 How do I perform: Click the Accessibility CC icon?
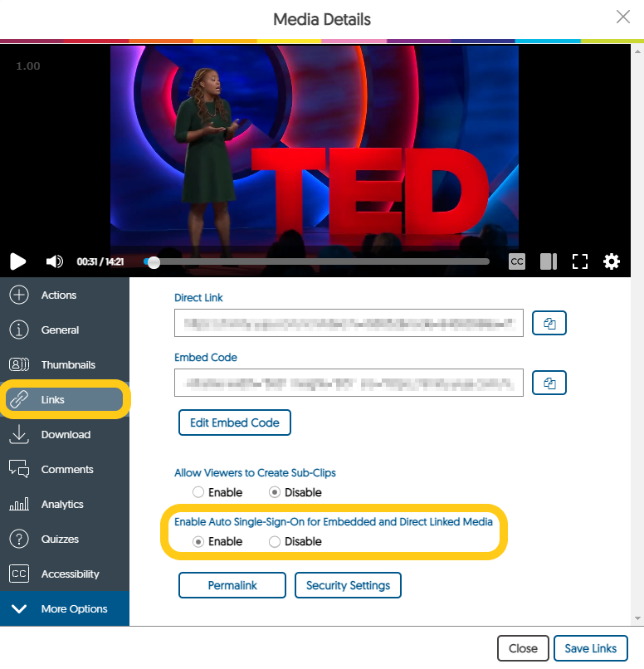[19, 574]
